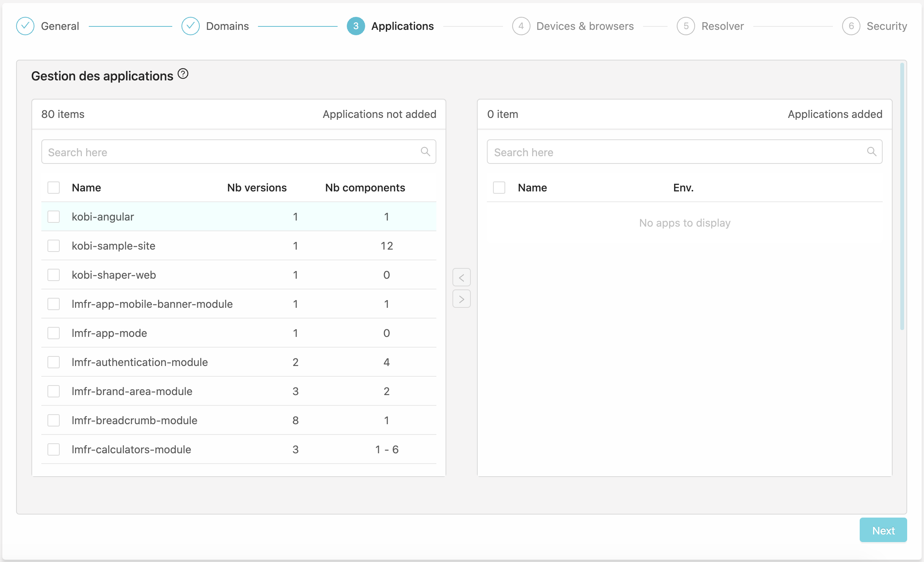Click the step 3 Applications circle
This screenshot has width=924, height=562.
coord(356,26)
